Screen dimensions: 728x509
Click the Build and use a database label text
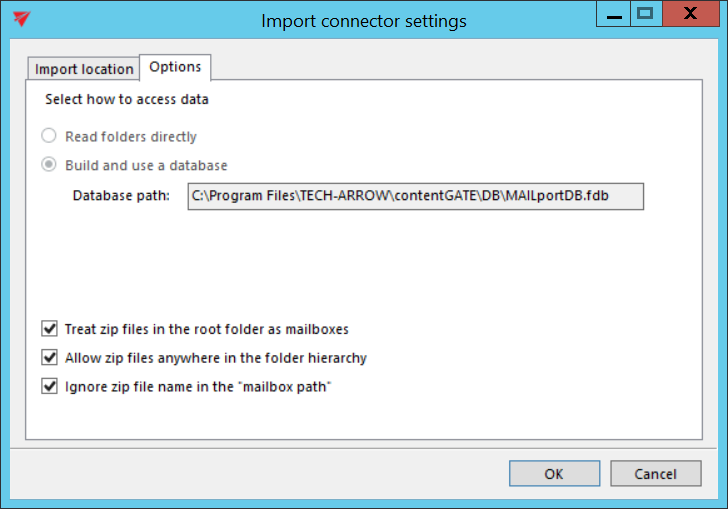coord(146,165)
